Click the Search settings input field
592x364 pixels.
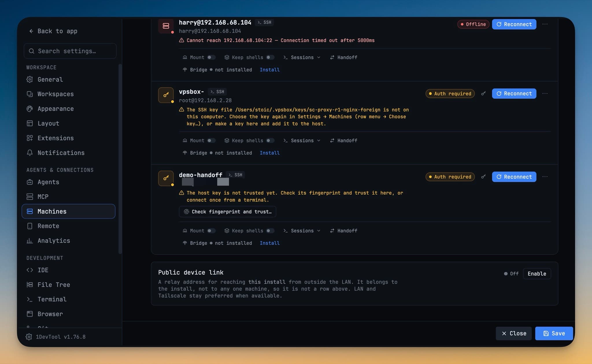click(x=70, y=51)
